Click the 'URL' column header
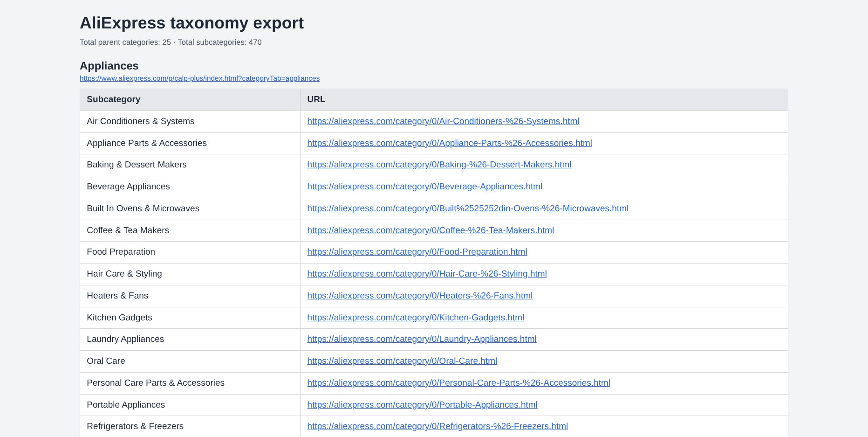Image resolution: width=868 pixels, height=437 pixels. pos(544,100)
